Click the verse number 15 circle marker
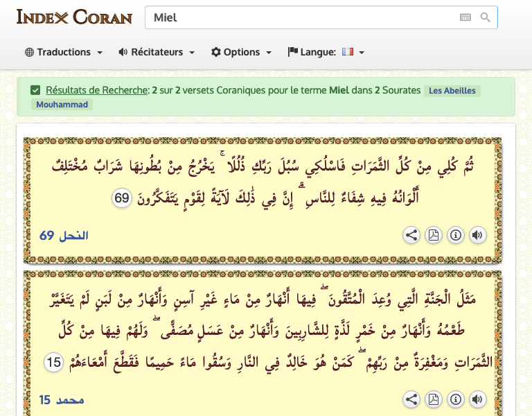This screenshot has height=416, width=532. click(53, 362)
